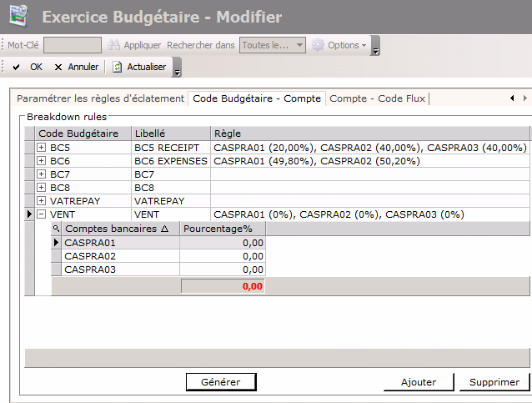
Task: Open Paramétrer les règles d'éclatement tab
Action: click(x=100, y=98)
